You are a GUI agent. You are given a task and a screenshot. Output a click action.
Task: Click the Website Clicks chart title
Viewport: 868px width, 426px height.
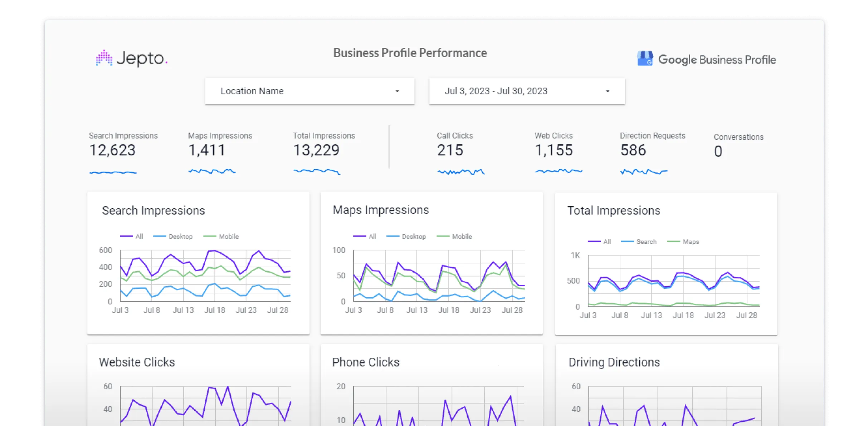pos(137,362)
